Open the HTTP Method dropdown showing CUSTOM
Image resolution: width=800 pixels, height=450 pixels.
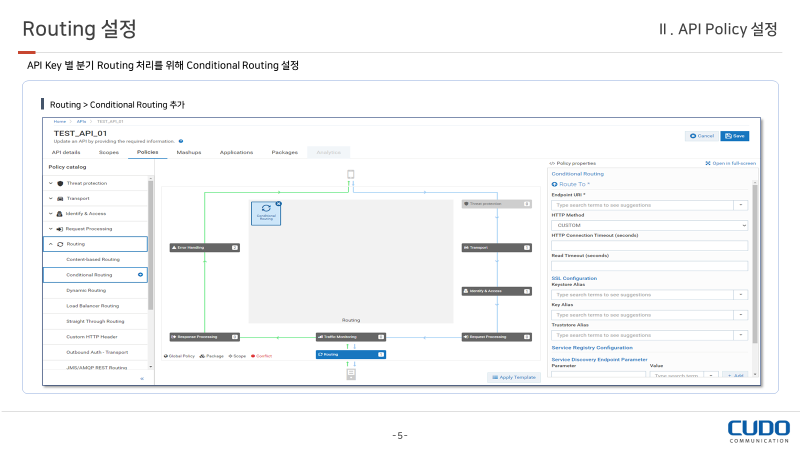[x=649, y=226]
